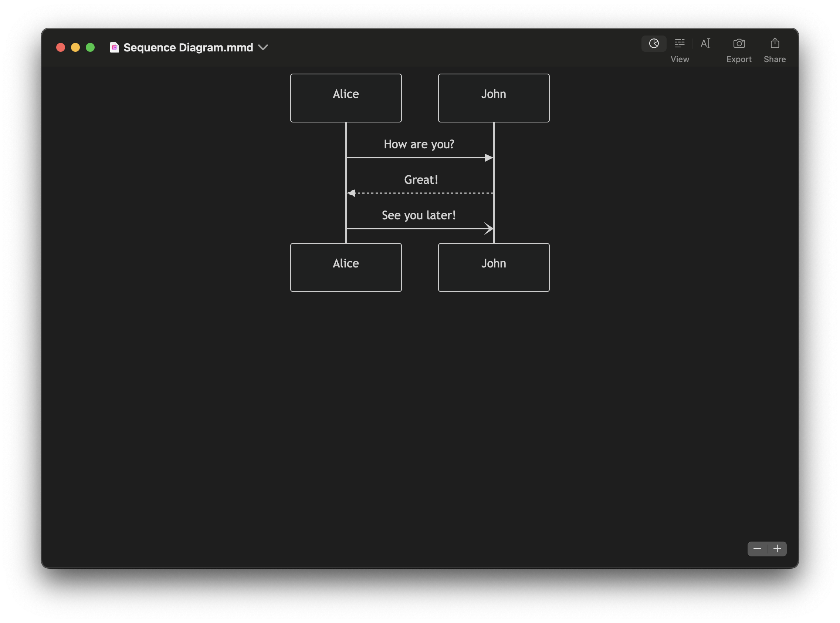Select the top Alice participant box
This screenshot has width=840, height=623.
[346, 98]
